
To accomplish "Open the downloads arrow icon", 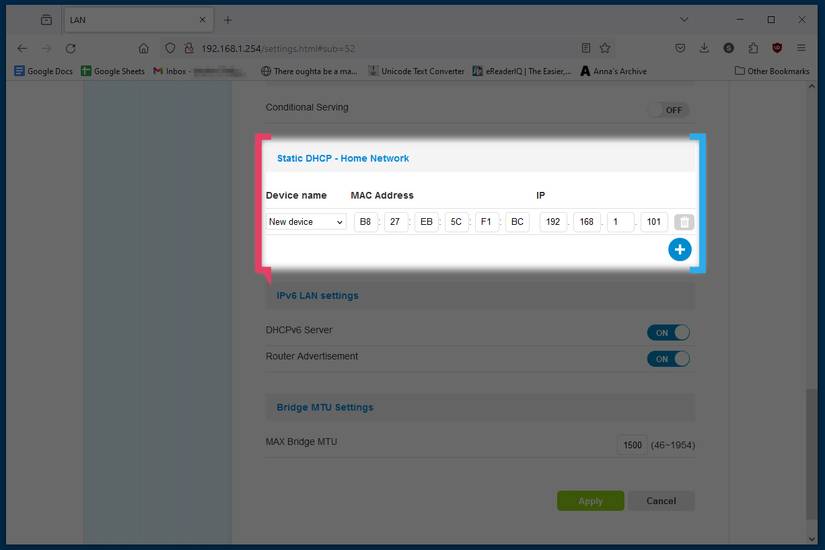I will [x=704, y=48].
